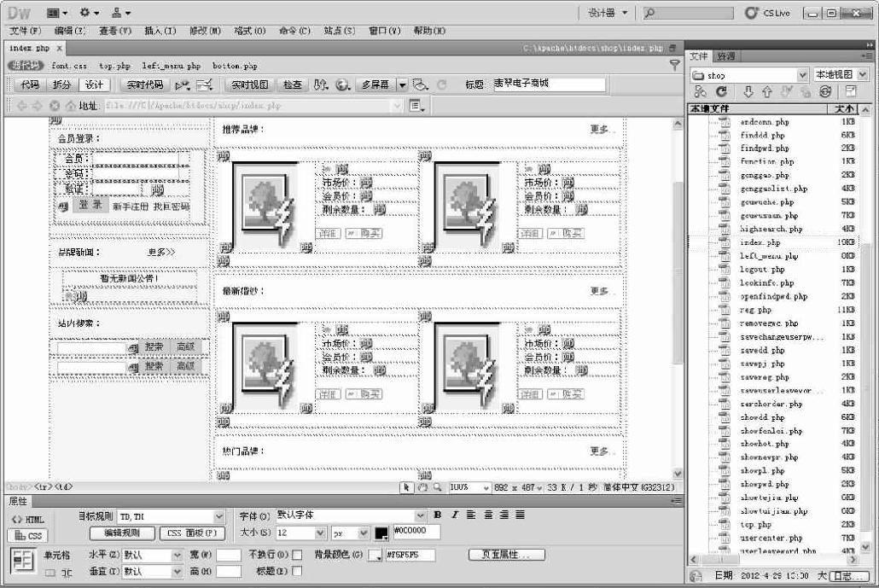This screenshot has height=588, width=879.
Task: Check the 标题 header checkbox in Properties
Action: 297,571
